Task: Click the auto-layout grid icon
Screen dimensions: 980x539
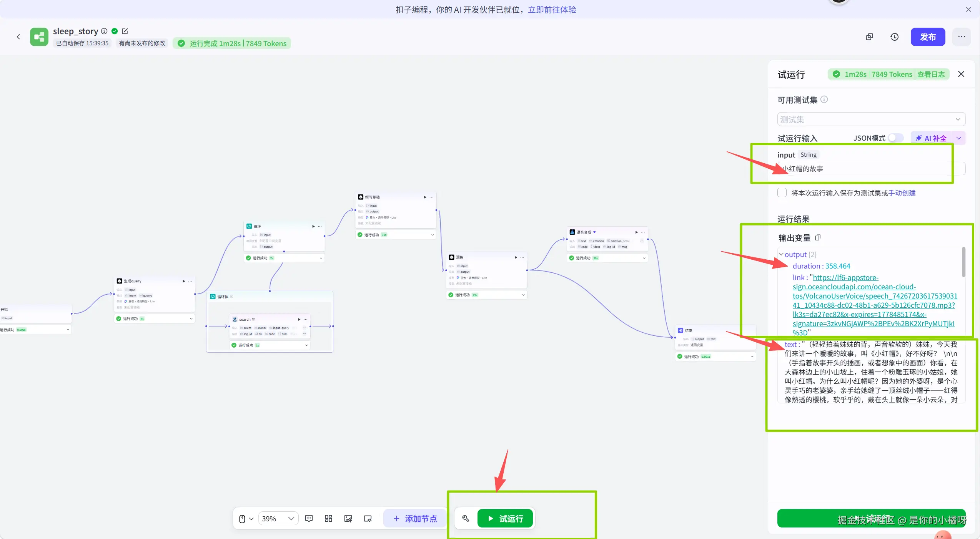Action: click(x=328, y=519)
